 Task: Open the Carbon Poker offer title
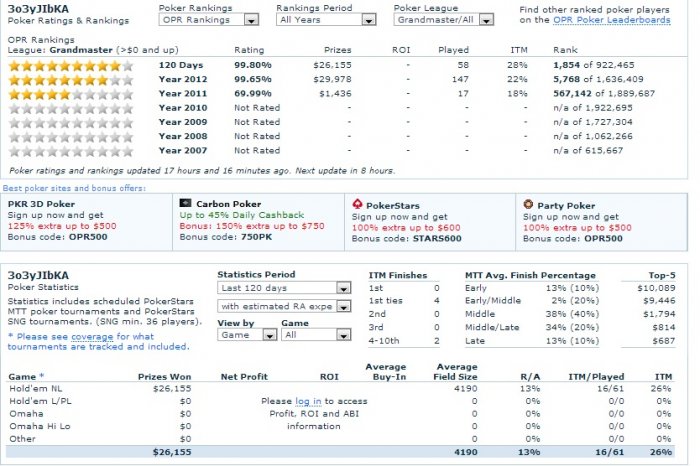229,204
